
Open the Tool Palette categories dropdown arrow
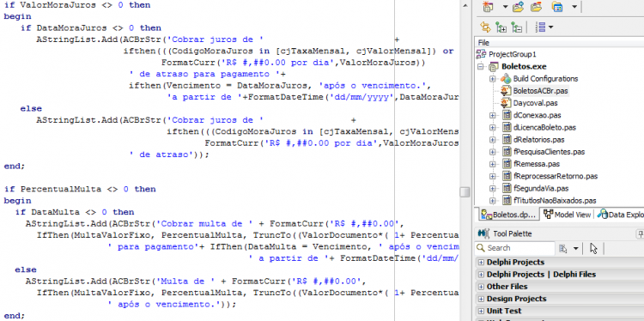575,249
